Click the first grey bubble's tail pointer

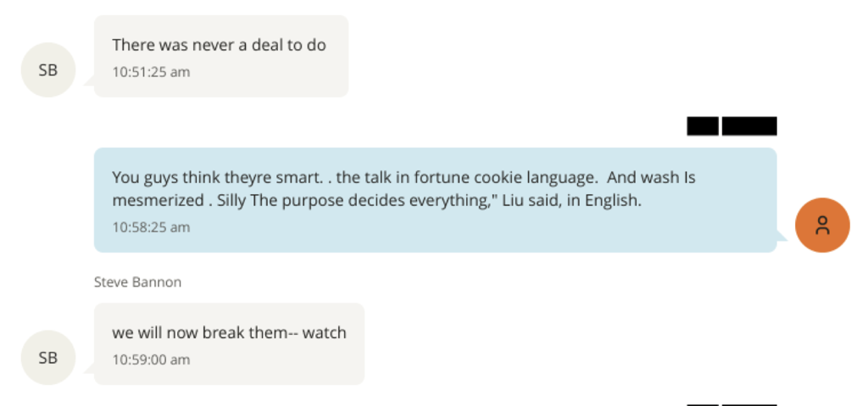tap(88, 81)
